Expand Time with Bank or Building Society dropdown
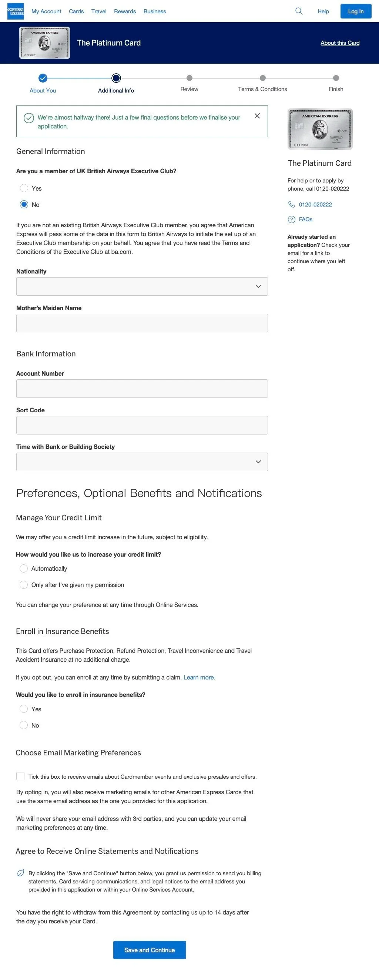379x980 pixels. point(142,462)
